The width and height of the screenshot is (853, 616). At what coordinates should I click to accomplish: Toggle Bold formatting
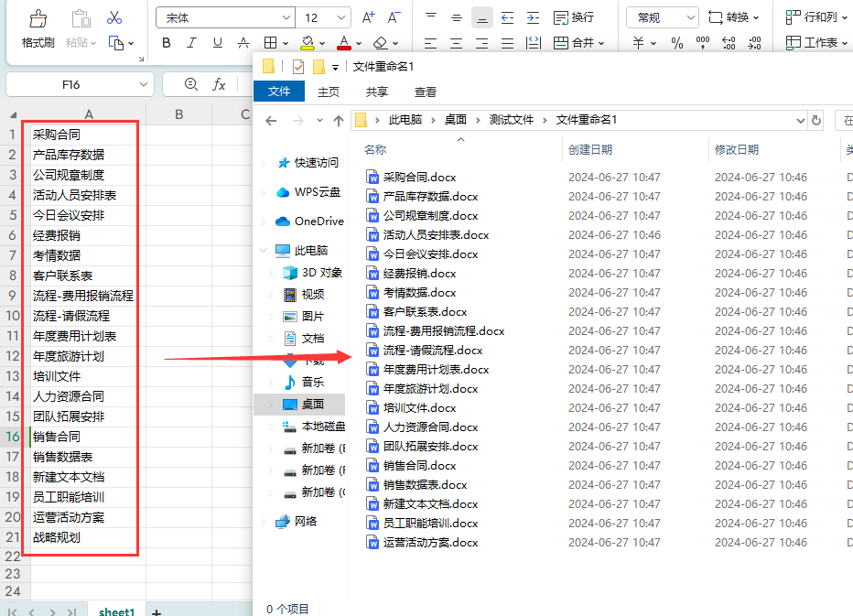click(167, 43)
